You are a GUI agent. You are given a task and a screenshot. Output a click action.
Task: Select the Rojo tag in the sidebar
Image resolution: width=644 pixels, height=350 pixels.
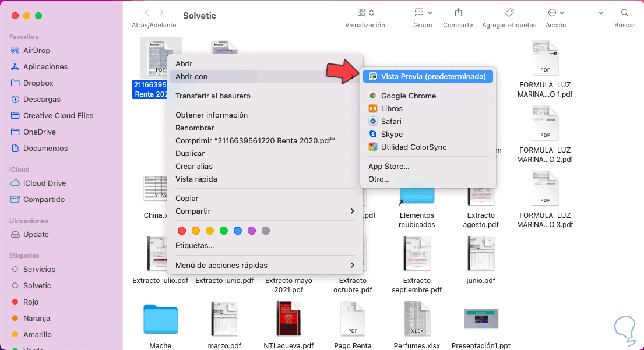25,302
